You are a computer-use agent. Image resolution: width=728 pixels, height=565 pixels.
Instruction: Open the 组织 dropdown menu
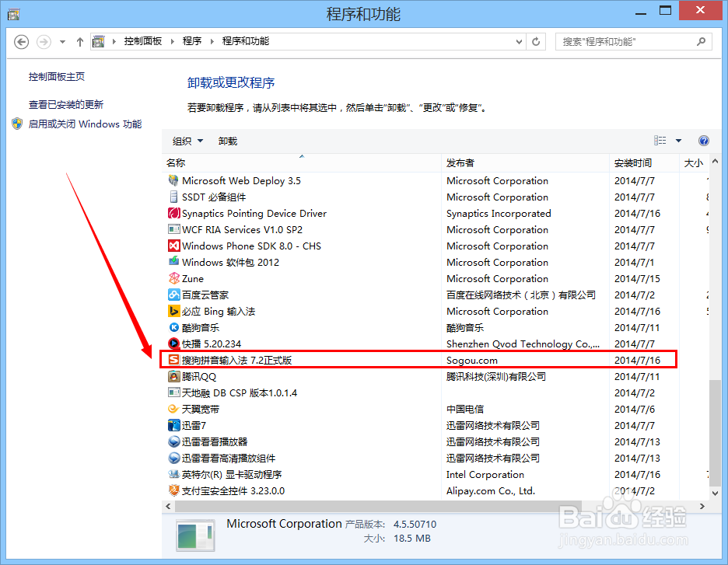(187, 141)
